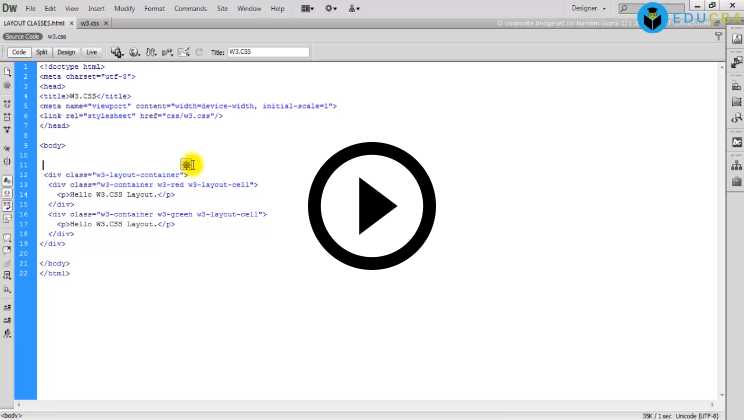Enable Live view
This screenshot has height=420, width=744.
coord(92,52)
